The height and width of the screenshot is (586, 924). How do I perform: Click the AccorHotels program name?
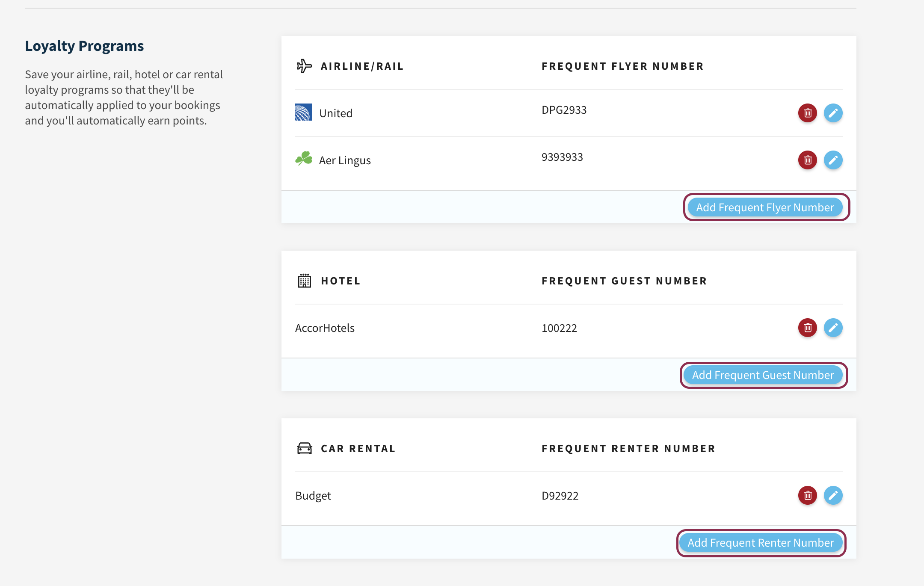point(325,328)
